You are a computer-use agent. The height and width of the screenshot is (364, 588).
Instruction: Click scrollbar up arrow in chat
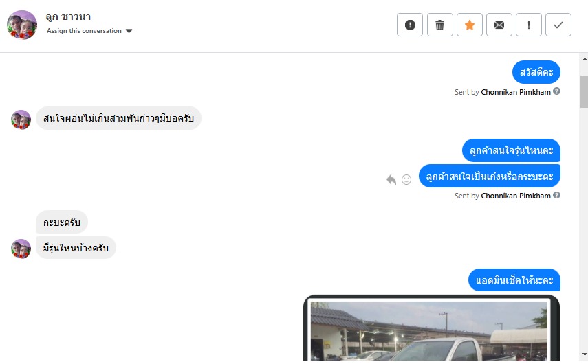(585, 59)
